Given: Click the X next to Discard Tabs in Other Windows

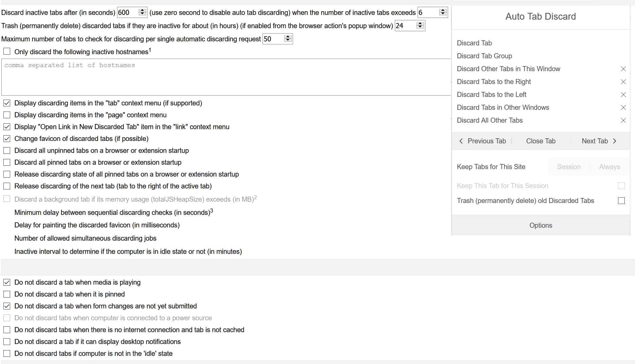Looking at the screenshot, I should 623,107.
